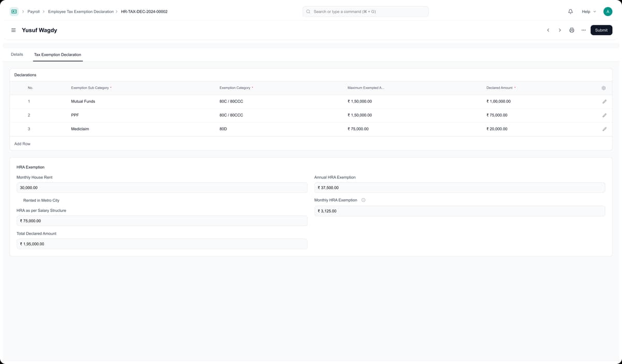This screenshot has height=364, width=622.
Task: Open the user avatar menu
Action: click(x=608, y=11)
